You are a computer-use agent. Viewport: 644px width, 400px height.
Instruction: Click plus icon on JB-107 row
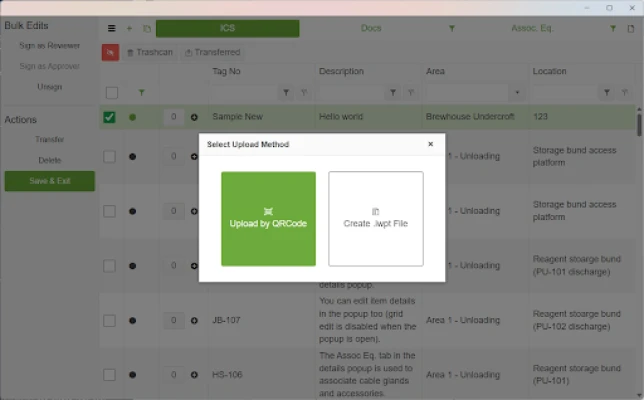194,321
